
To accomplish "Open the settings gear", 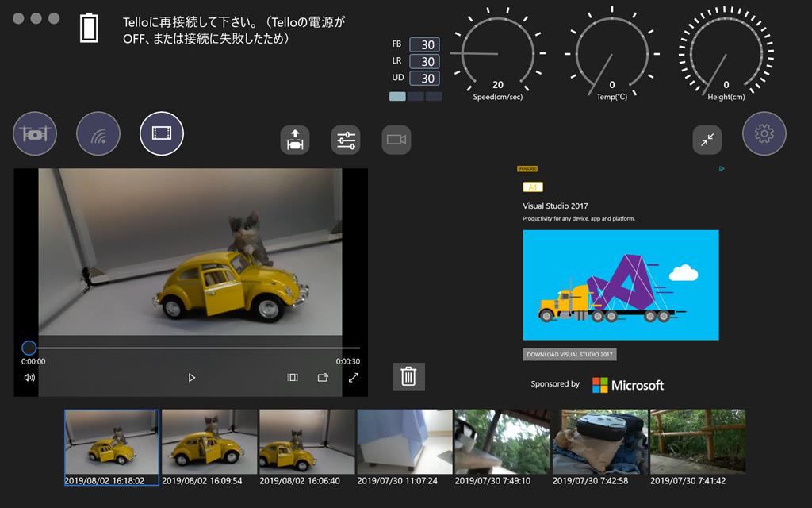I will click(764, 134).
